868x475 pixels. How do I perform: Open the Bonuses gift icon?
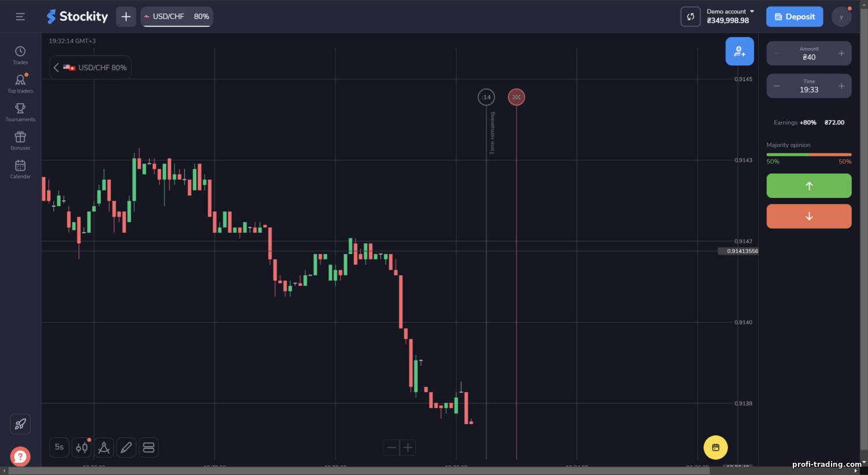point(20,140)
